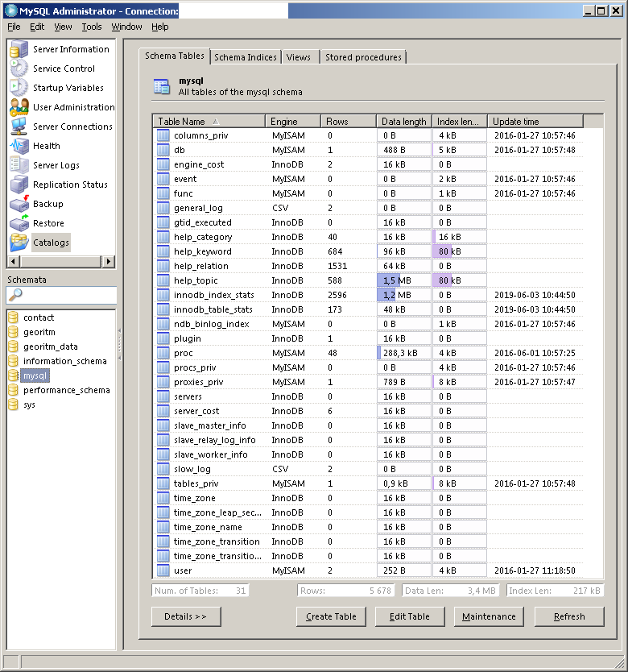Select the Restore drive icon
The height and width of the screenshot is (672, 628).
coord(19,223)
